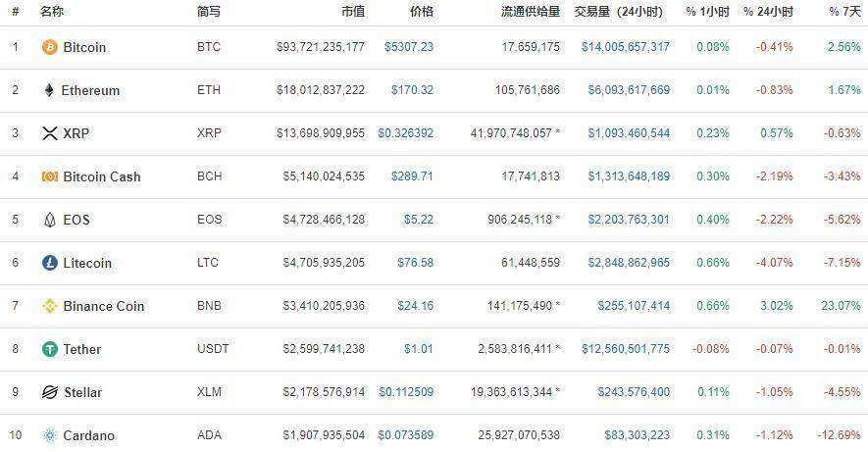Open the Binance Coin name link
868x452 pixels.
pos(103,306)
